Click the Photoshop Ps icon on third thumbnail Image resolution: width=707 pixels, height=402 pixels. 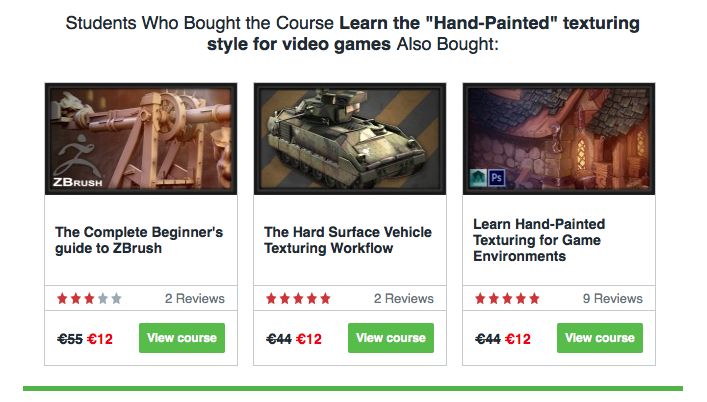click(496, 178)
